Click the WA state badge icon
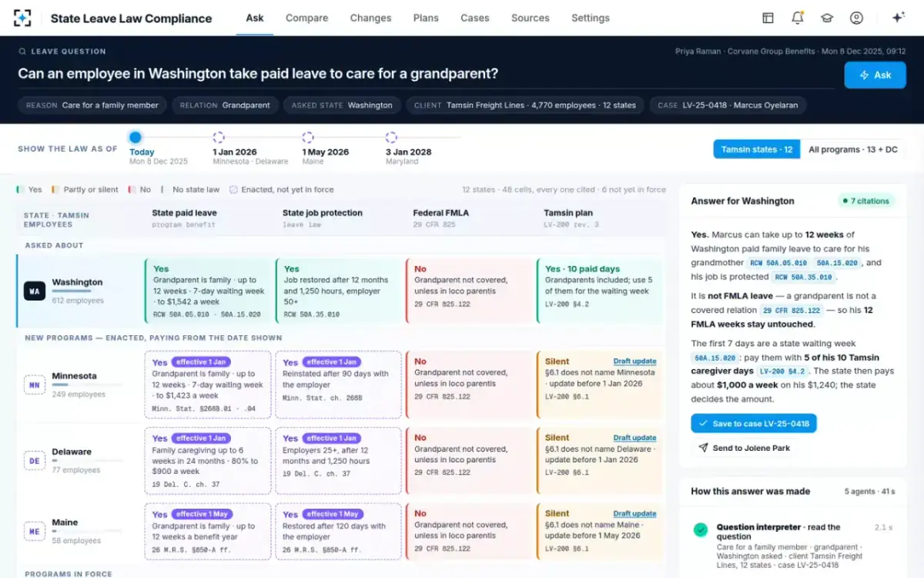Screen dimensions: 924x578 (35, 291)
